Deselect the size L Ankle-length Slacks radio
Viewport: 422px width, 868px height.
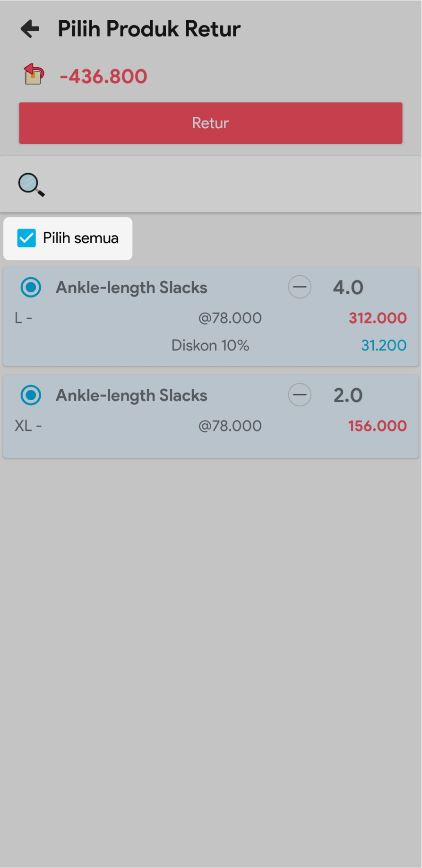tap(31, 287)
